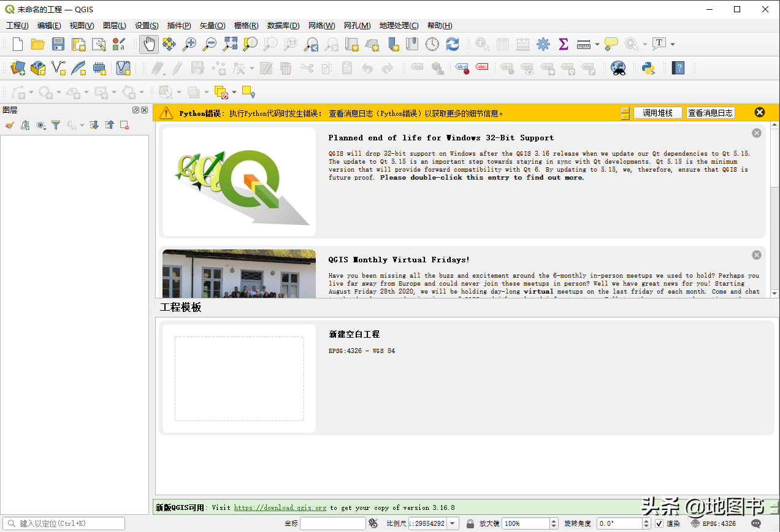This screenshot has height=532, width=780.
Task: Open the layout manager icon
Action: click(x=99, y=44)
